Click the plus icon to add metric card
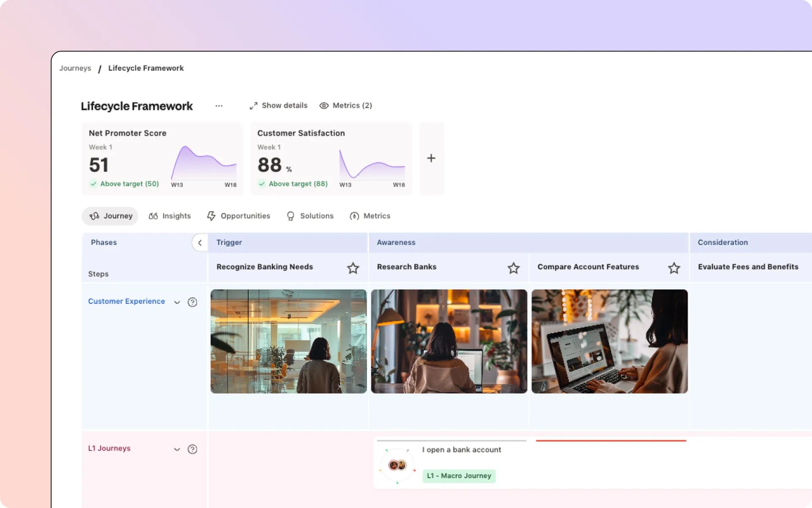The image size is (812, 508). point(431,158)
